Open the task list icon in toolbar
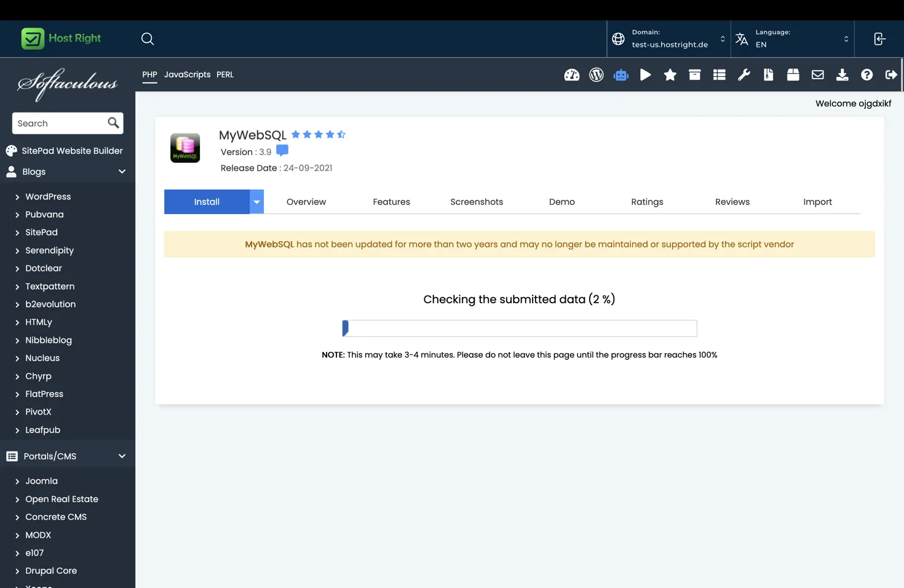The image size is (904, 588). click(x=719, y=75)
